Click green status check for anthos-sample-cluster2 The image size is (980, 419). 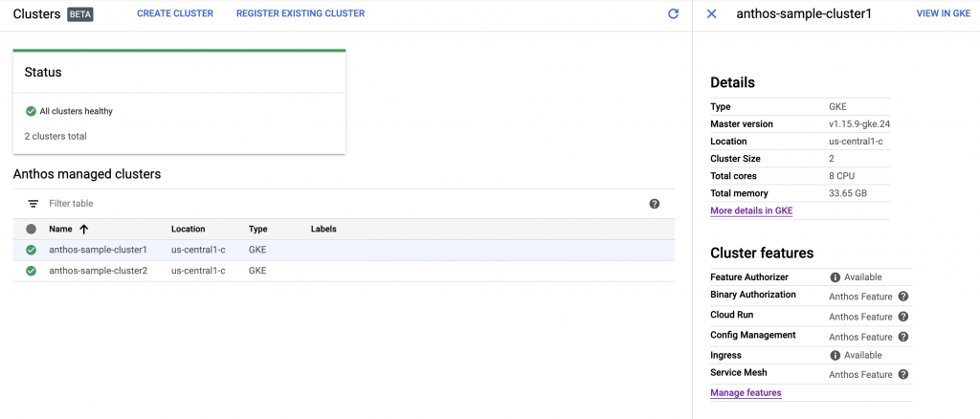[x=32, y=271]
